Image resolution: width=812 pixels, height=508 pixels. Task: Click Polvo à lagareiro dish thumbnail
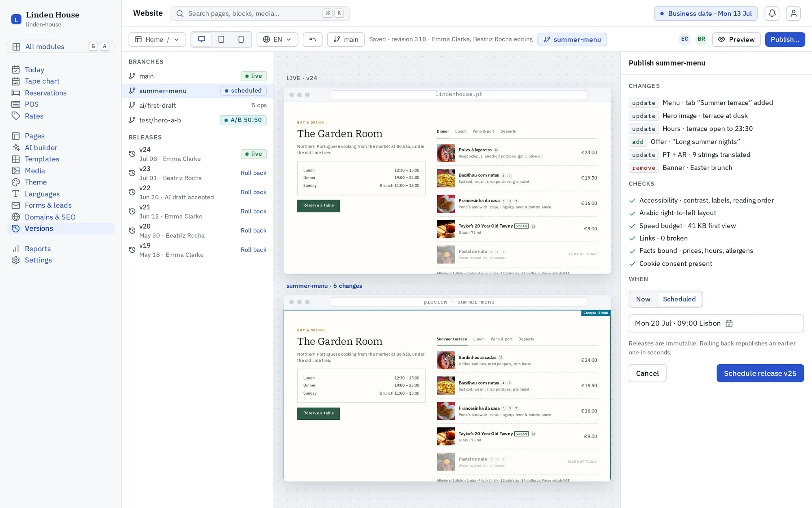(446, 153)
